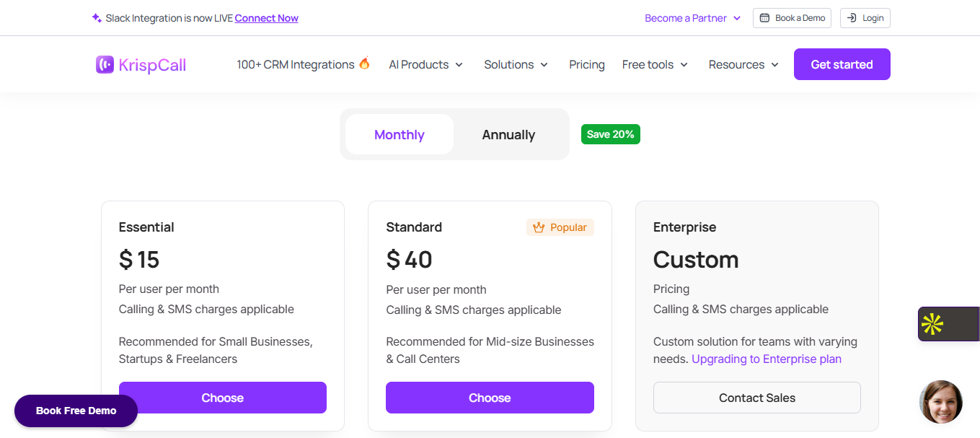
Task: Expand the Resources navigation menu
Action: click(744, 65)
